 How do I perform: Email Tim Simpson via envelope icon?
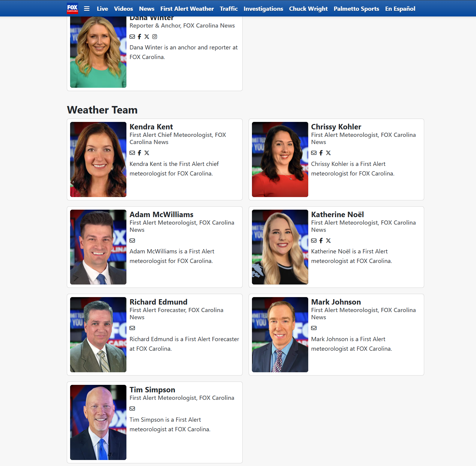pos(132,408)
